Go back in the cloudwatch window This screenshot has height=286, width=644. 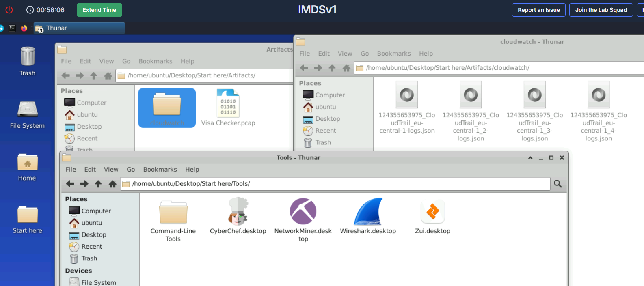pos(304,68)
